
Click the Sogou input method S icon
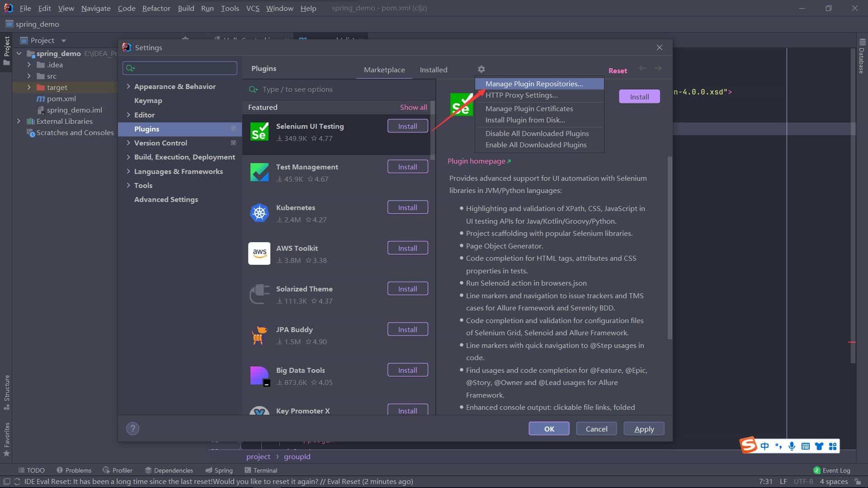click(748, 445)
